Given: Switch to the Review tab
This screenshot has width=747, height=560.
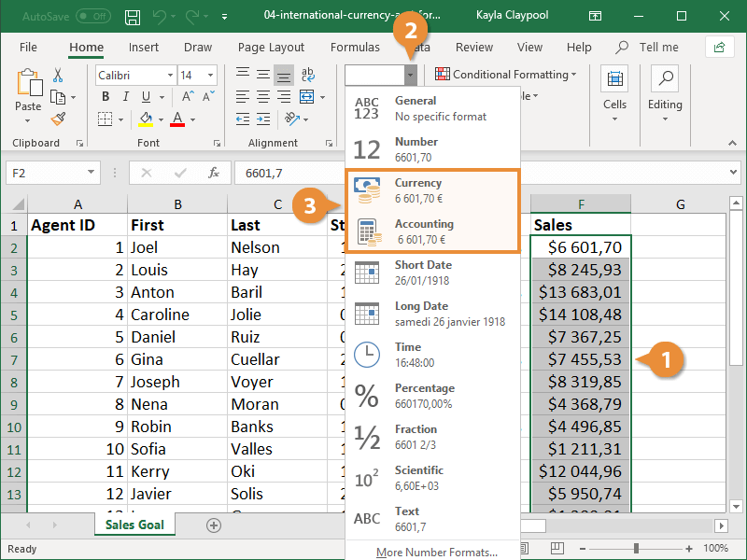Looking at the screenshot, I should (474, 48).
